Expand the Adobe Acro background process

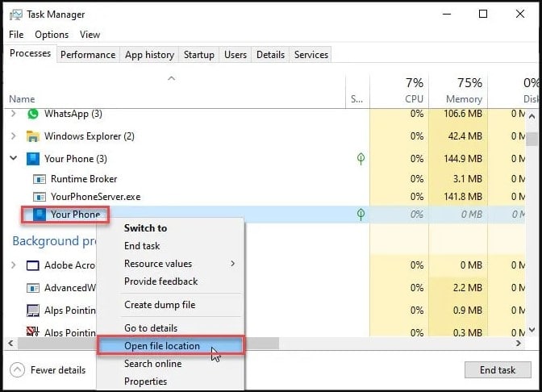14,265
